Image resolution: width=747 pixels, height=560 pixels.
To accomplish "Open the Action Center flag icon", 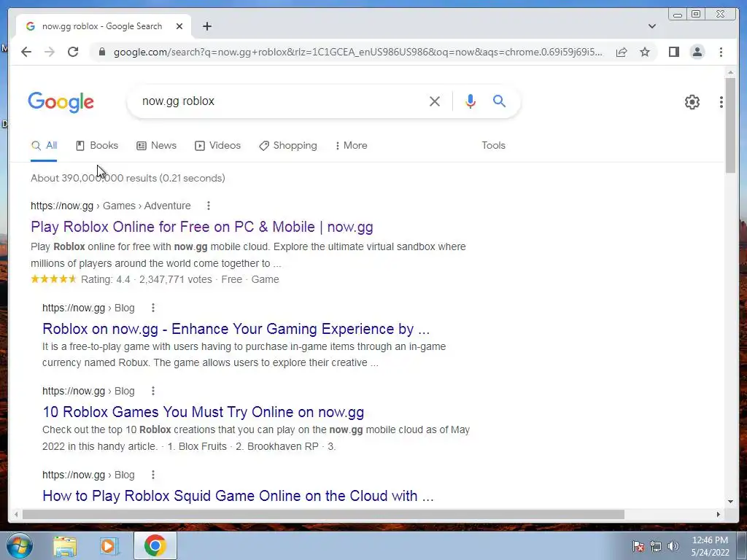I will tap(638, 546).
